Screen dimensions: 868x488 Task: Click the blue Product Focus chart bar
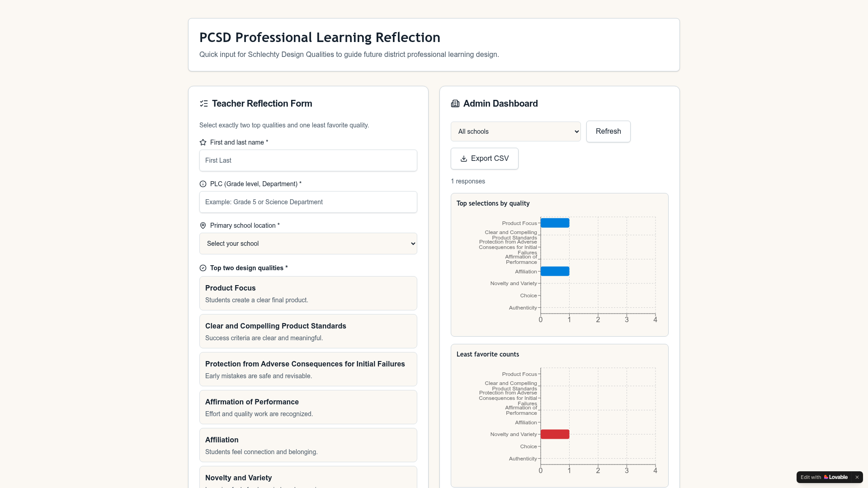(555, 223)
